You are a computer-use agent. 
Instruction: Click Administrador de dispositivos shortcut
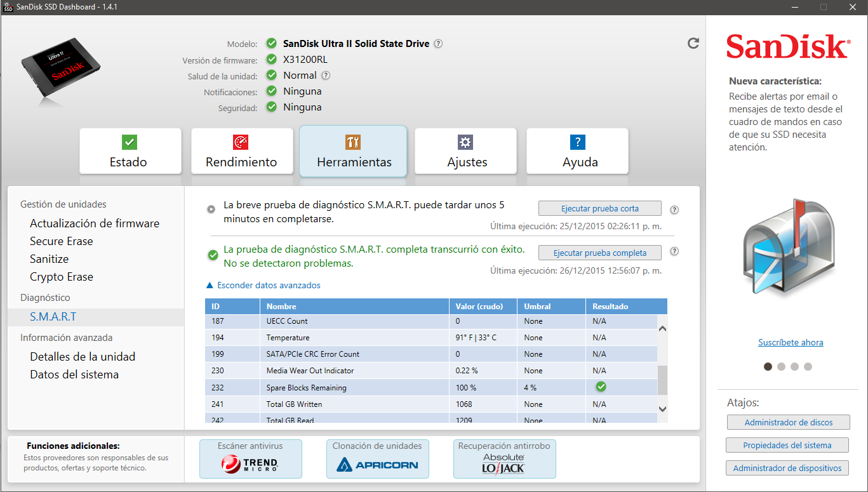(787, 469)
